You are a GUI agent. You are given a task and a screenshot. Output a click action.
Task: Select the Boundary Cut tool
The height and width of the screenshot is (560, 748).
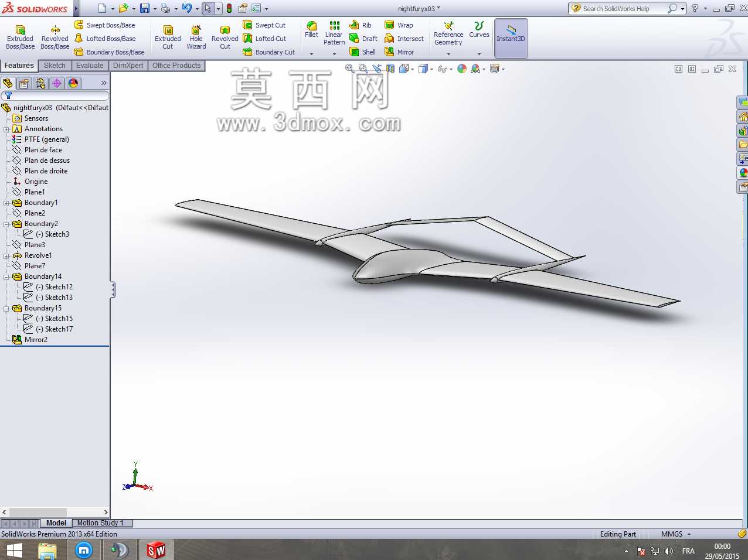268,52
